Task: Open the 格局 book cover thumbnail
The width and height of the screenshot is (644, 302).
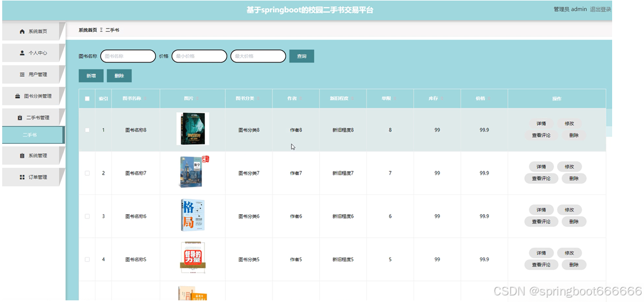Action: [x=193, y=215]
